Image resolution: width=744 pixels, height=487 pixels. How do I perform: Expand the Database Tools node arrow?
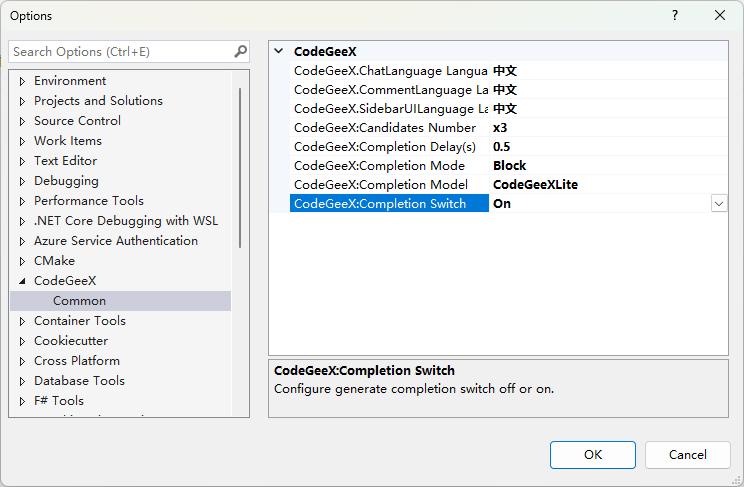click(x=22, y=381)
